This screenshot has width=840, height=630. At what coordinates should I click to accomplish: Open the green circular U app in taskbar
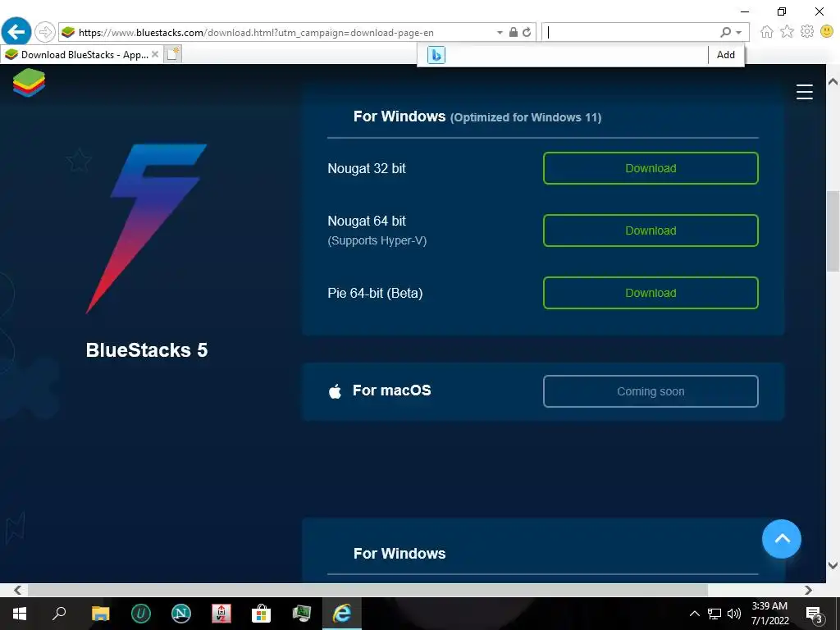point(141,614)
